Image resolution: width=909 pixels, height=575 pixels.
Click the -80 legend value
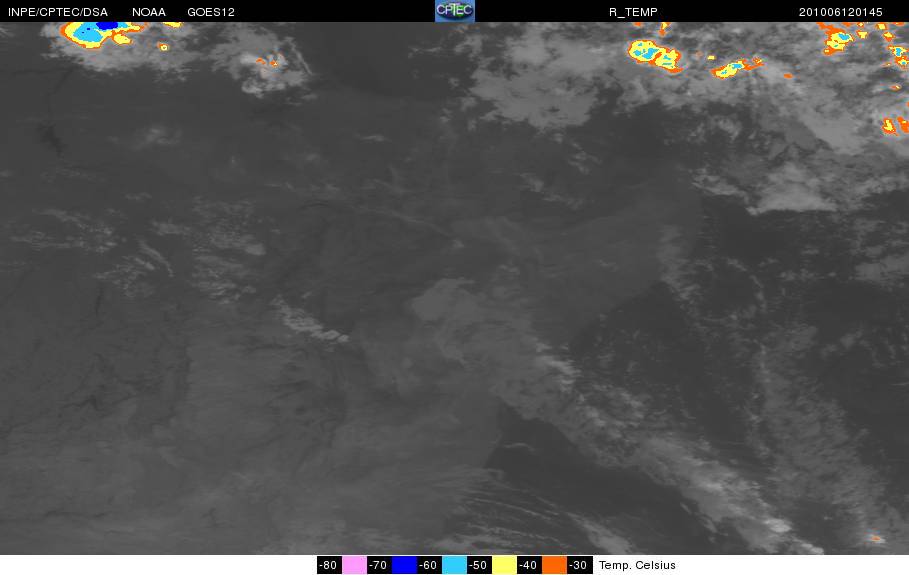(x=329, y=565)
